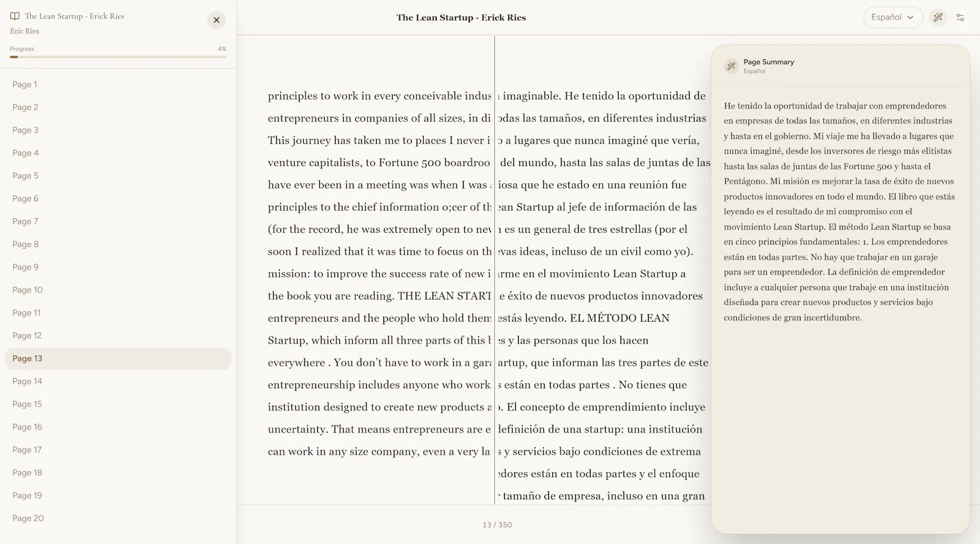This screenshot has height=544, width=980.
Task: Click the Eric Ries author name in sidebar
Action: (24, 31)
